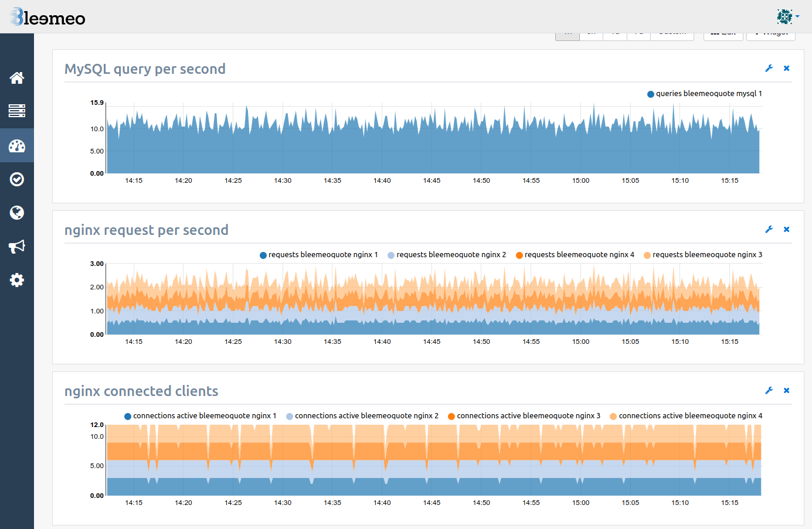This screenshot has width=812, height=529.
Task: Click 15:00 label on nginx request chart axis
Action: click(581, 342)
